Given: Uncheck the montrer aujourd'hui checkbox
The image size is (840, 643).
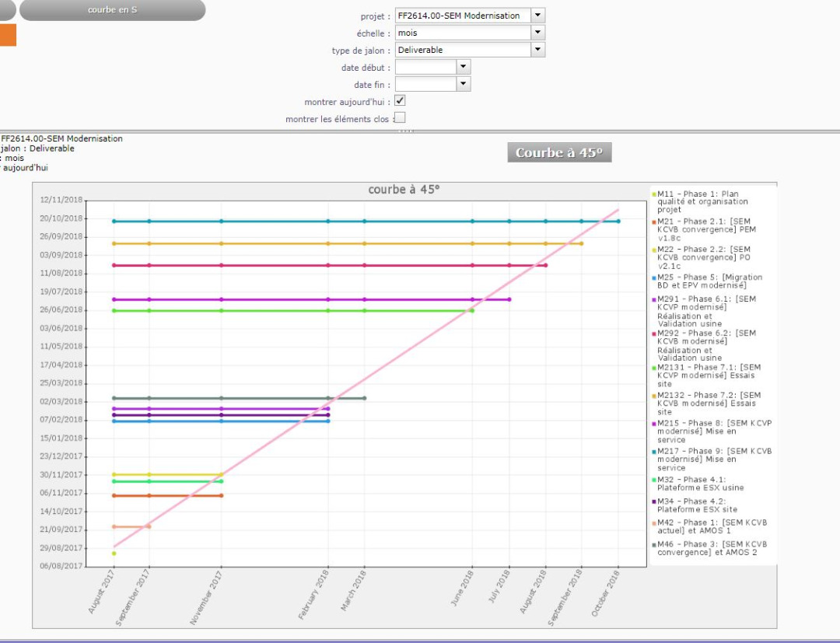Looking at the screenshot, I should (400, 101).
